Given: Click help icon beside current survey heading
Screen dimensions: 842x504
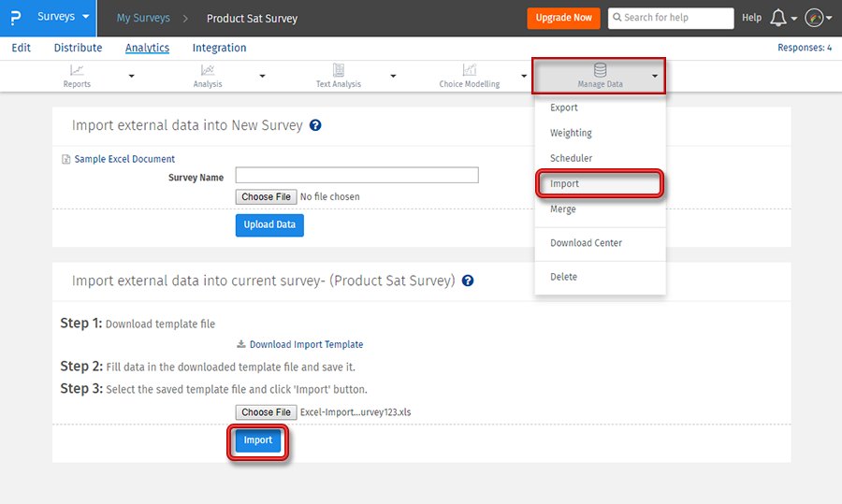Looking at the screenshot, I should (468, 281).
